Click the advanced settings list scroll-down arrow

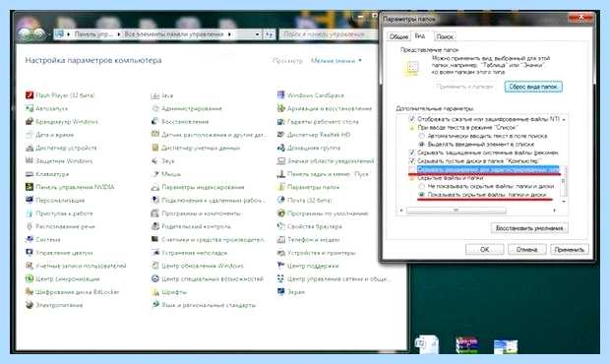564,202
